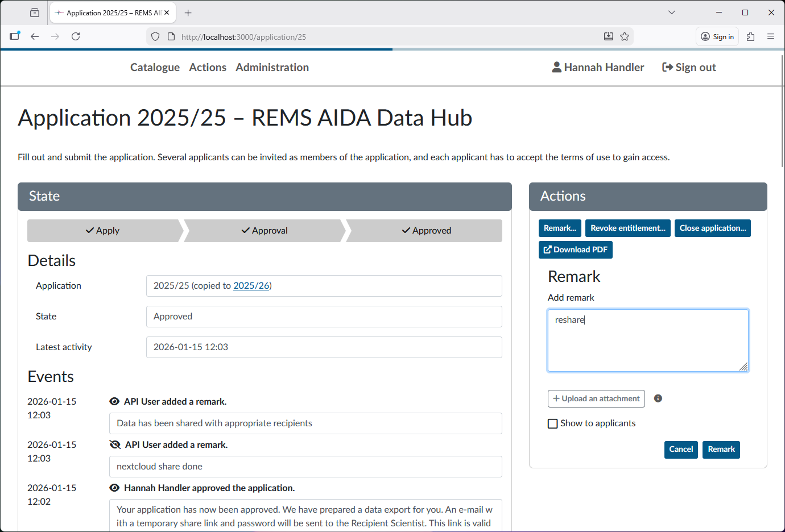Screen dimensions: 785x532
Task: Open the browser extensions puzzle icon
Action: (750, 36)
